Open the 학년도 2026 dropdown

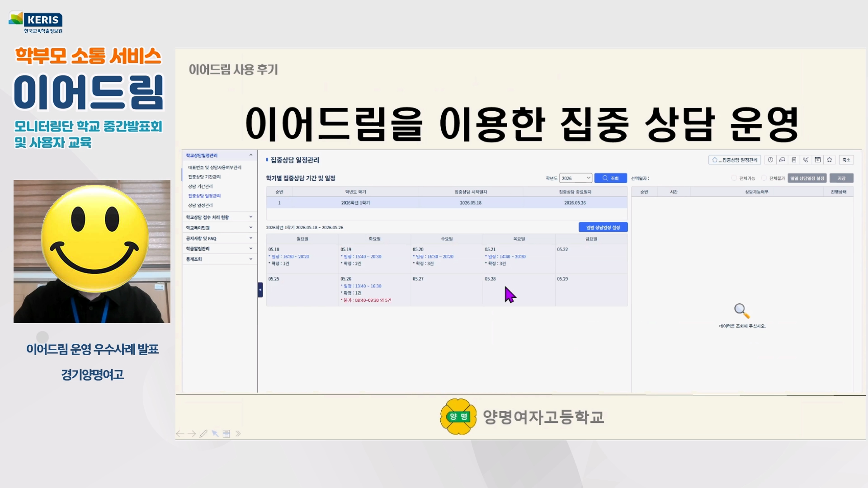pos(576,178)
